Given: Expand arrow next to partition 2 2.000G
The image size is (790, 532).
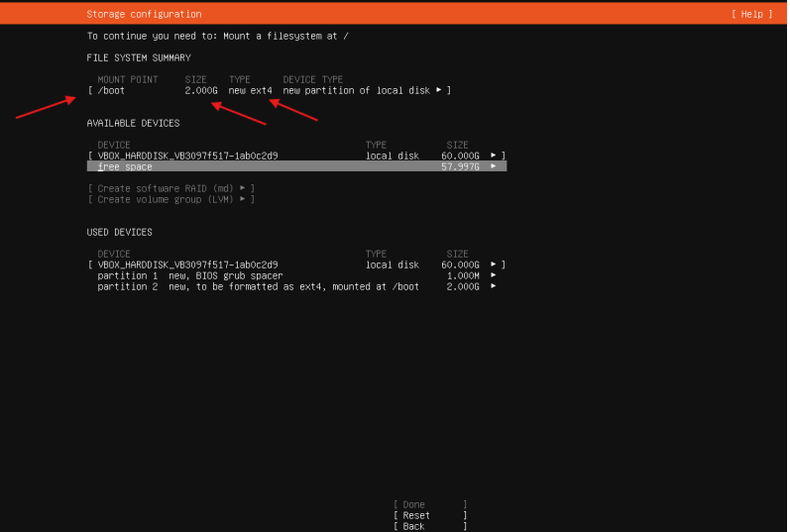Looking at the screenshot, I should [494, 286].
